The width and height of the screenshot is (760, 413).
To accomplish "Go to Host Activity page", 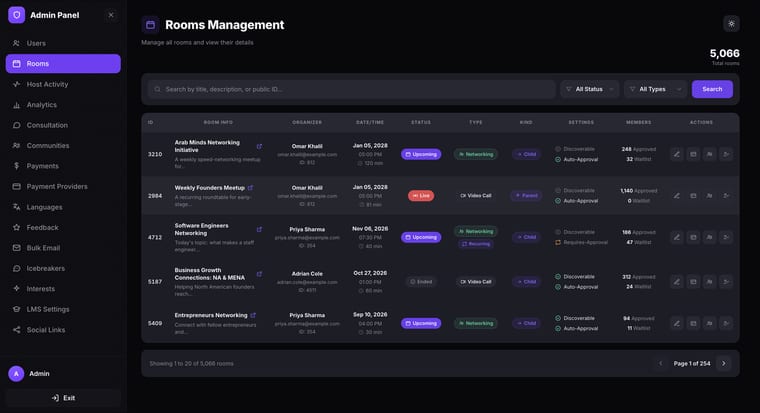I will coord(63,84).
